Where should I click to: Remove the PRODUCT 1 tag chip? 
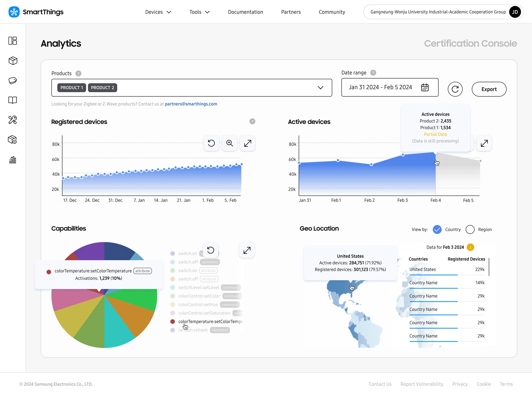click(x=72, y=88)
